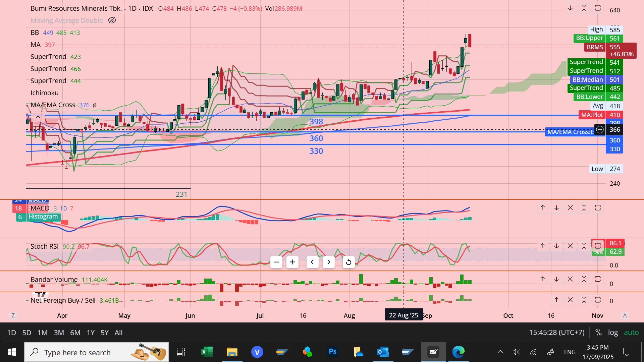Select the MA/EMA Cross indicator legend
644x362 pixels.
click(x=53, y=105)
